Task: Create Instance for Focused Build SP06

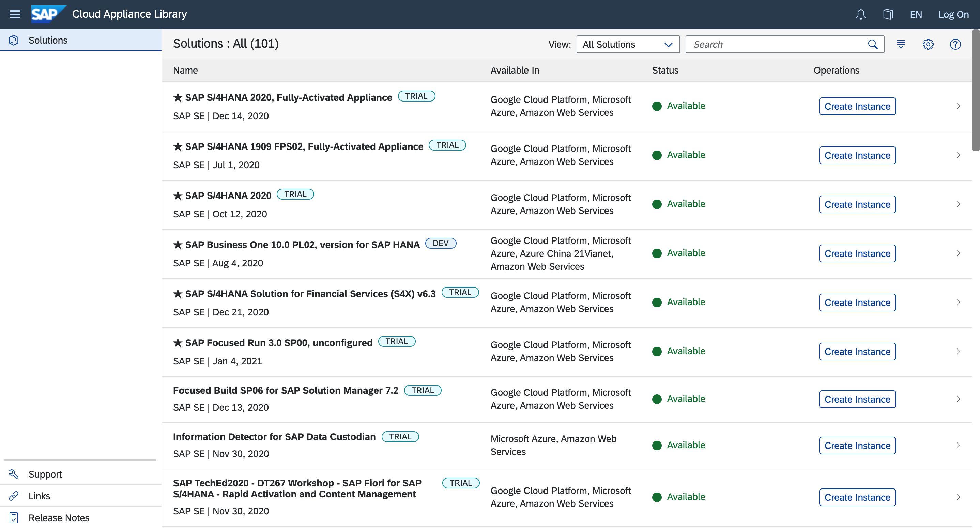Action: tap(857, 400)
